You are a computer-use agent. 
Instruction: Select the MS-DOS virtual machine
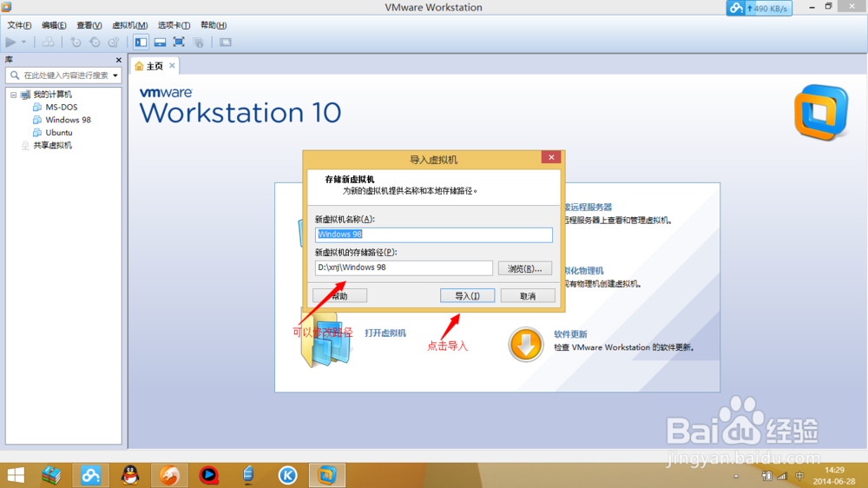61,107
